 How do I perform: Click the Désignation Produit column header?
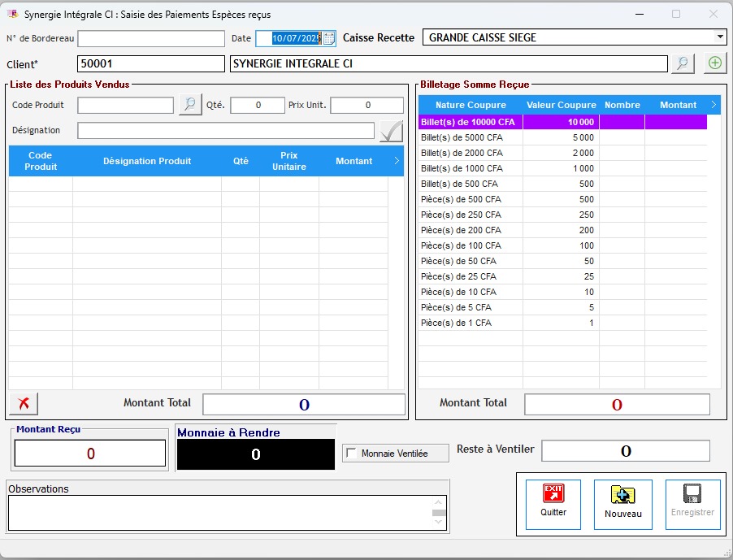(x=147, y=161)
